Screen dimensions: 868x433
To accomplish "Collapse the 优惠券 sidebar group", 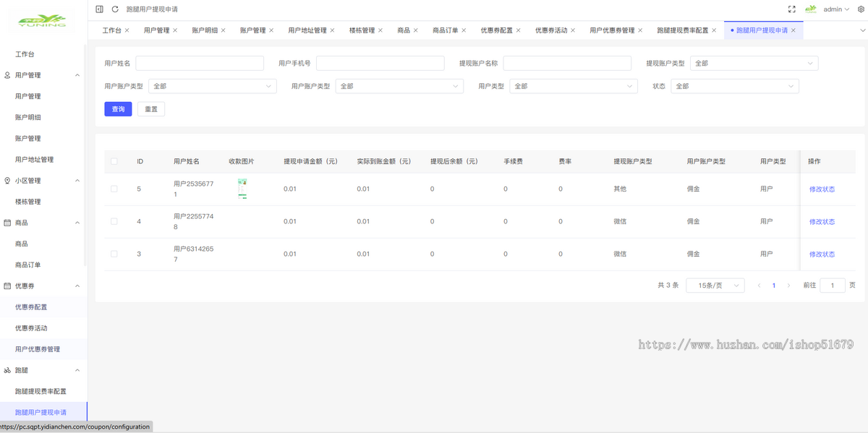I will pyautogui.click(x=77, y=286).
